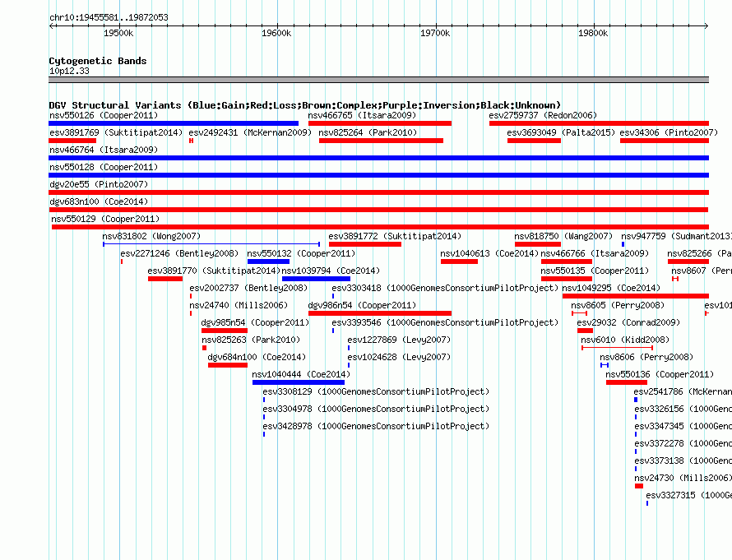Open esv3373138 variant label
This screenshot has width=732, height=560.
point(683,460)
